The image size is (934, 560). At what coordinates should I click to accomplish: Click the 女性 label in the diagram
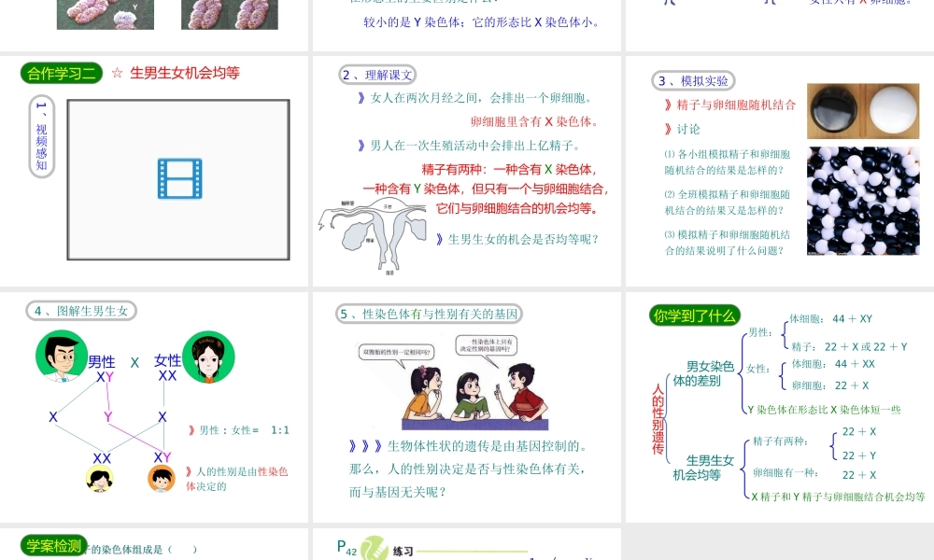167,360
